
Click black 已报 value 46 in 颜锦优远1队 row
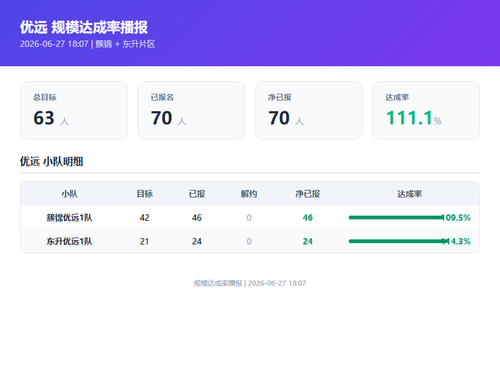coord(197,218)
